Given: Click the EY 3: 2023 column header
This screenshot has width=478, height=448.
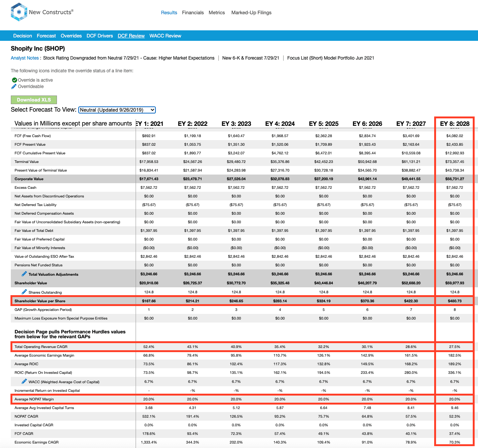Looking at the screenshot, I should (236, 124).
